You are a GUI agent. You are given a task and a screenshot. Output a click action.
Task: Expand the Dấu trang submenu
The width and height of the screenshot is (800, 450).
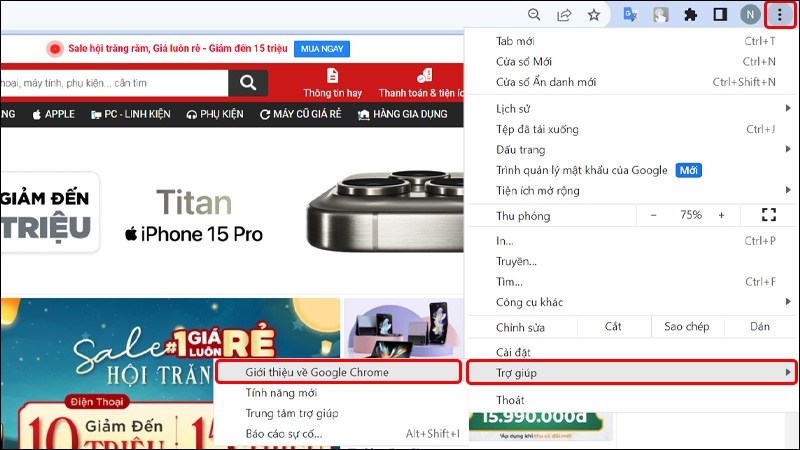pyautogui.click(x=632, y=149)
